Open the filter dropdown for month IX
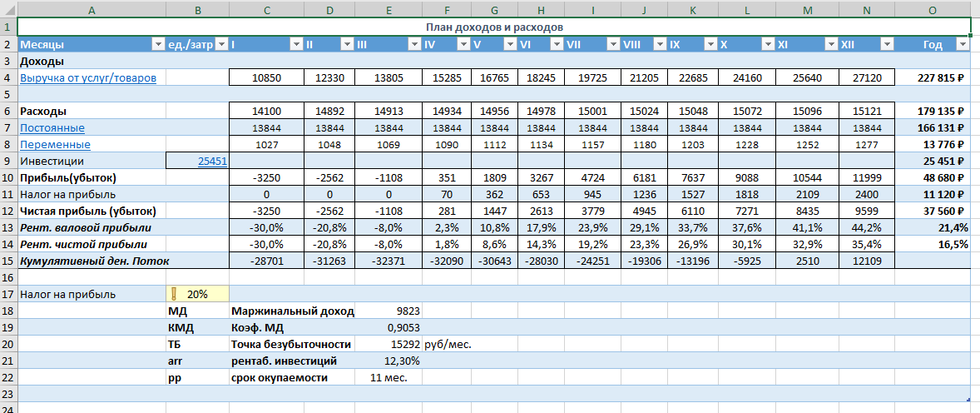 (710, 44)
